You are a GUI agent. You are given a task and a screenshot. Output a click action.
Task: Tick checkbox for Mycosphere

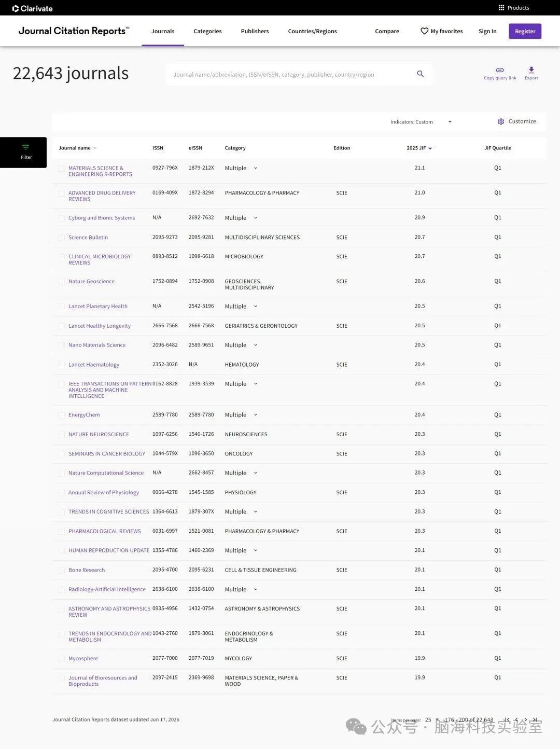tap(62, 659)
